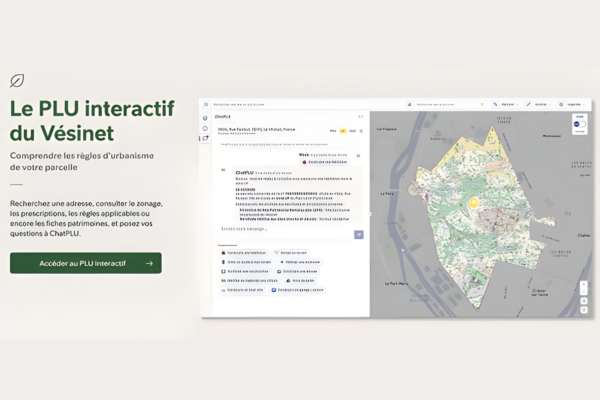Click the share icon beside the address header
The width and height of the screenshot is (600, 400).
[361, 131]
